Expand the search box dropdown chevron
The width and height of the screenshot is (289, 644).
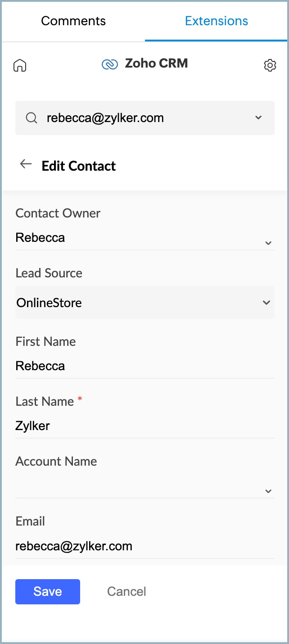pyautogui.click(x=258, y=118)
